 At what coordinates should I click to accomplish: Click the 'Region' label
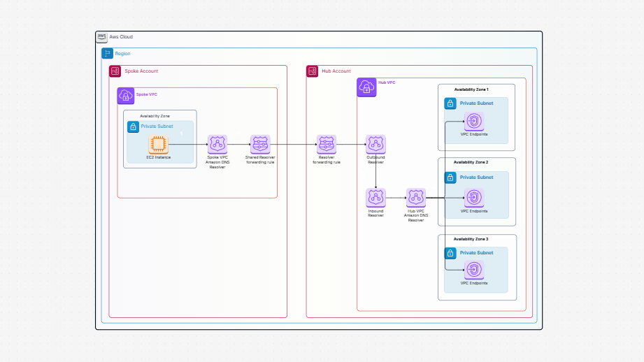[122, 54]
